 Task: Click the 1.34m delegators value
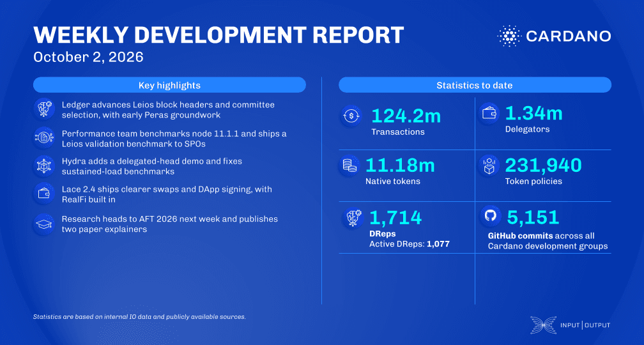click(533, 113)
